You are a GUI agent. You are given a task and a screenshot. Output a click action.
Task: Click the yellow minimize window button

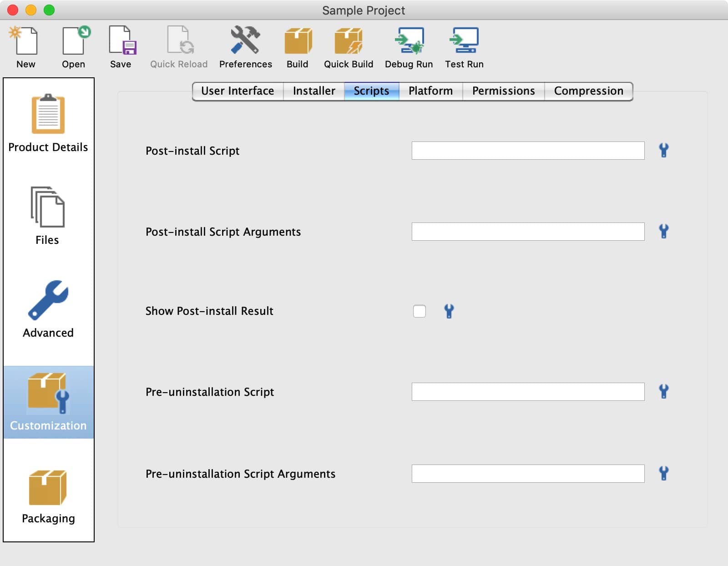31,10
